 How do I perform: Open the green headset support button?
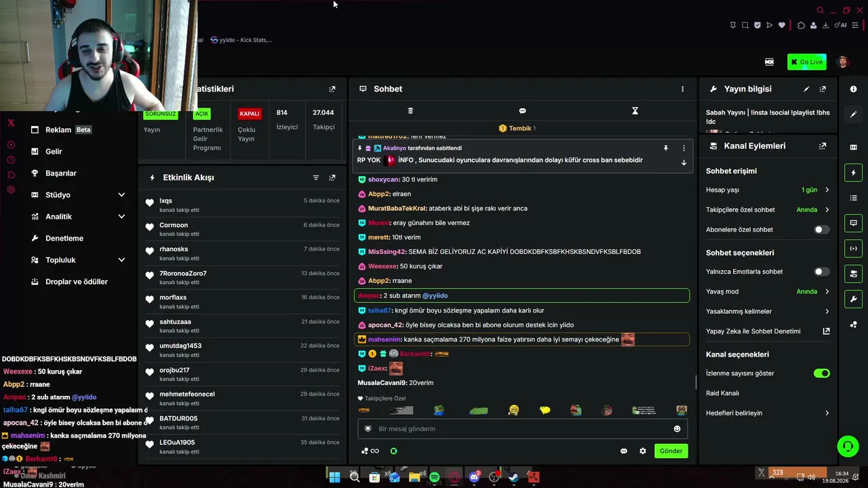coord(848,446)
